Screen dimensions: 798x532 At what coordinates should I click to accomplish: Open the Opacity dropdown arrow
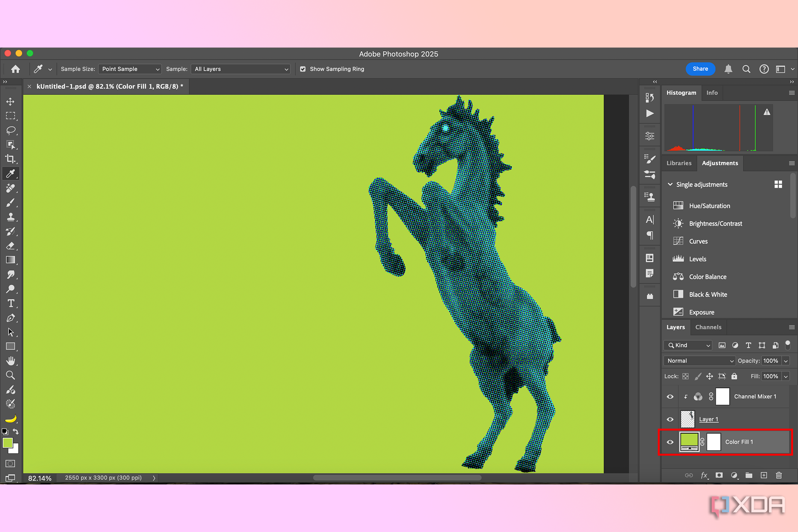[786, 361]
